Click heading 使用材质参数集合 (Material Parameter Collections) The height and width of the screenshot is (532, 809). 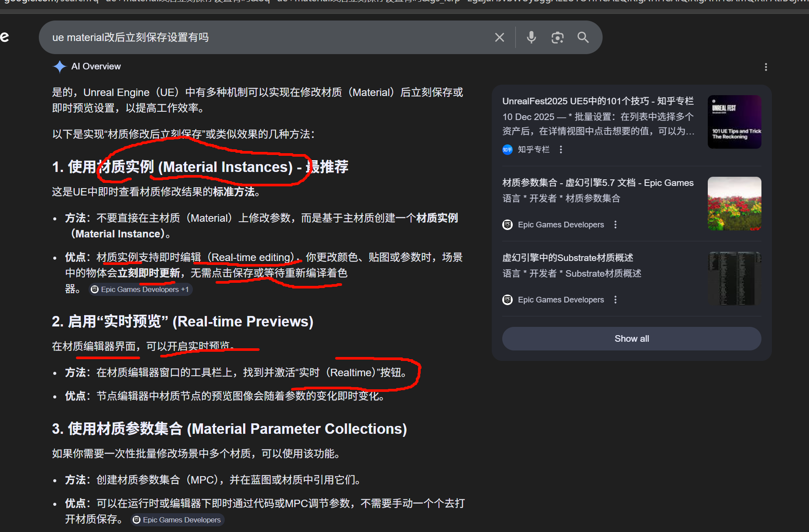(x=230, y=429)
